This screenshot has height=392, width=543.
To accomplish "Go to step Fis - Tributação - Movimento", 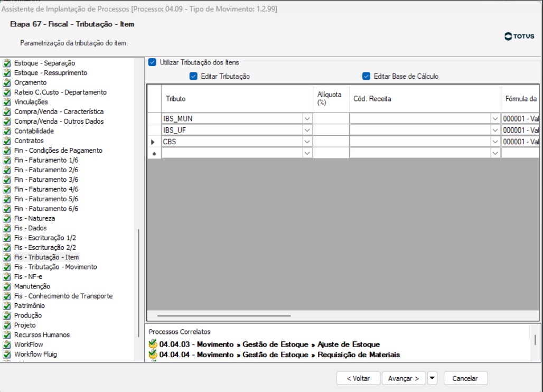I will point(55,267).
